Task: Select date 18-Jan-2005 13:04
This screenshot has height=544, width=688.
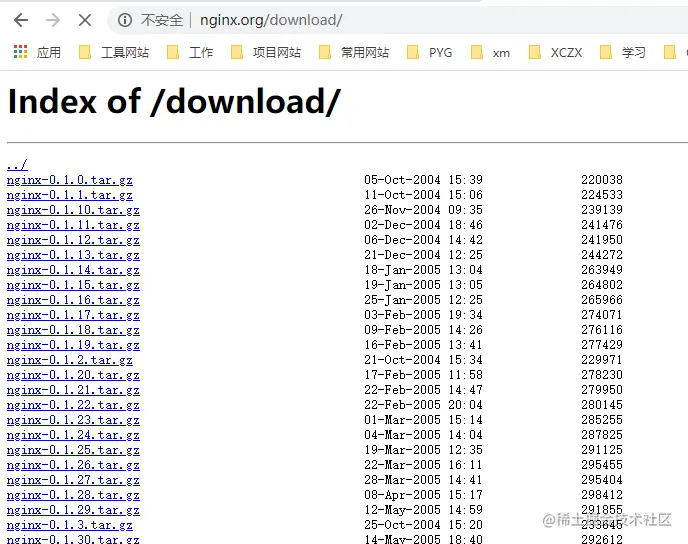Action: pyautogui.click(x=423, y=269)
